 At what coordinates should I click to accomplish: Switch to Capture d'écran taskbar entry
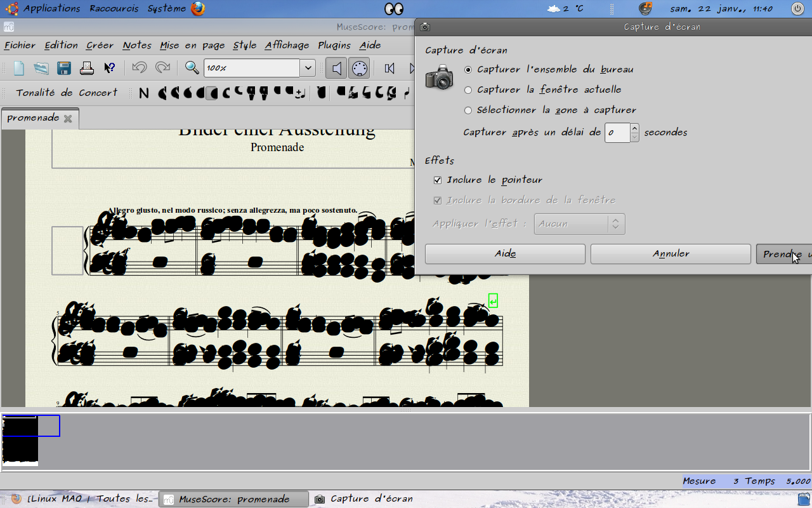[x=365, y=499]
